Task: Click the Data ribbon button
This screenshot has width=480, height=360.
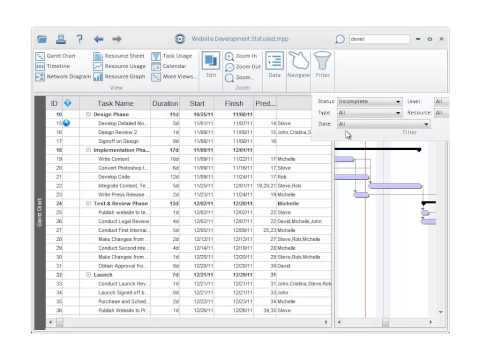Action: tap(274, 65)
